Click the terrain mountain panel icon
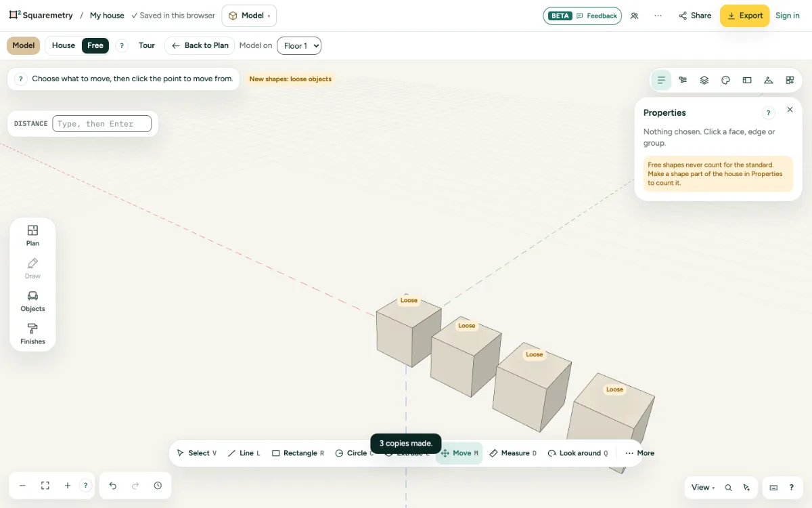This screenshot has width=812, height=508. (x=769, y=80)
